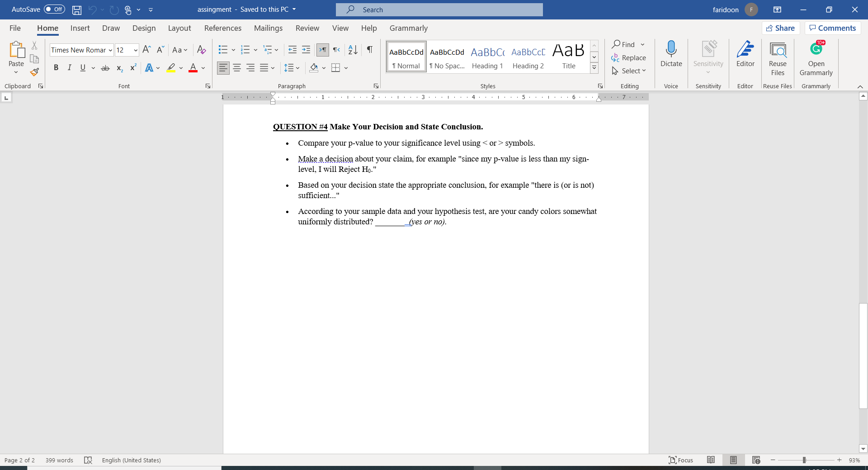Open line spacing dropdown
Screen dimensions: 868x470
(292, 68)
